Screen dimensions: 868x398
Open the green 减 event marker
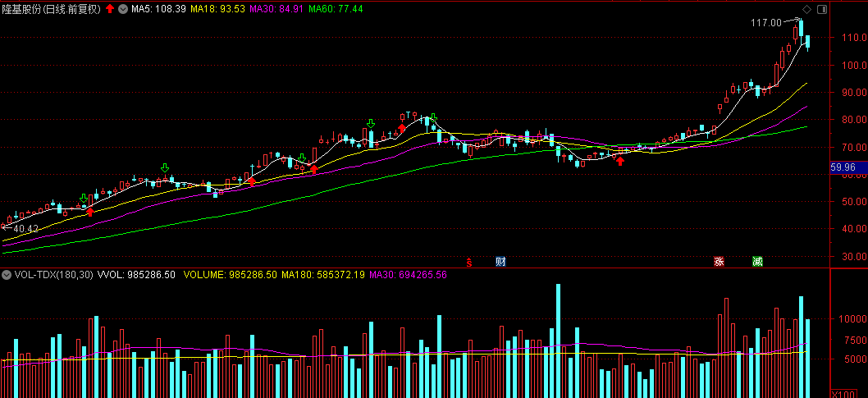(757, 262)
